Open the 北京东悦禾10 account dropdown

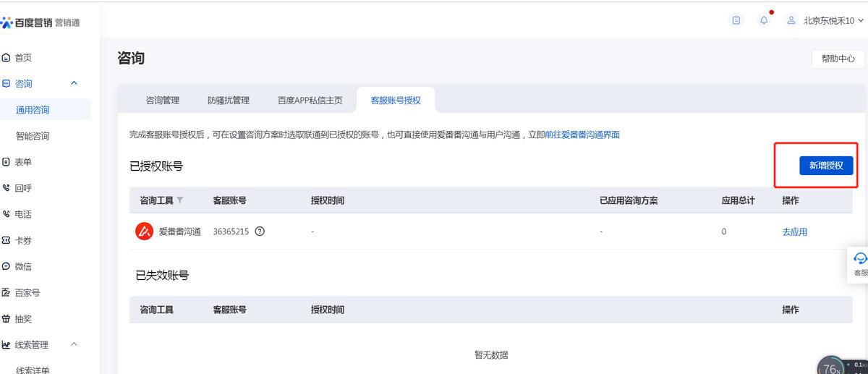[x=834, y=21]
